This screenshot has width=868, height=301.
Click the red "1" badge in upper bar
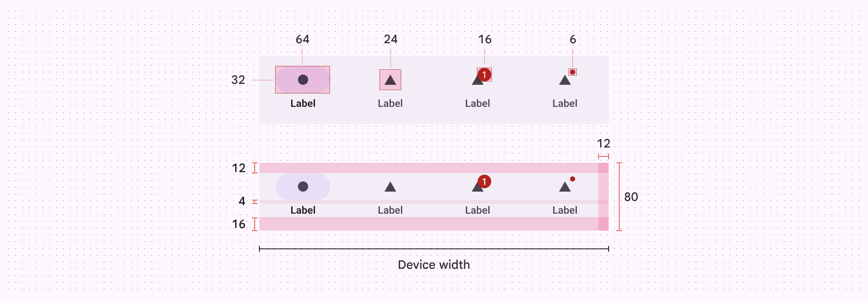pyautogui.click(x=484, y=75)
